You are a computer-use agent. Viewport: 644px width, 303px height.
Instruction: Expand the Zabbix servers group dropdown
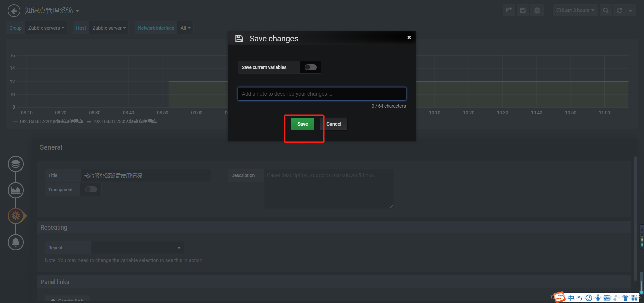[46, 28]
